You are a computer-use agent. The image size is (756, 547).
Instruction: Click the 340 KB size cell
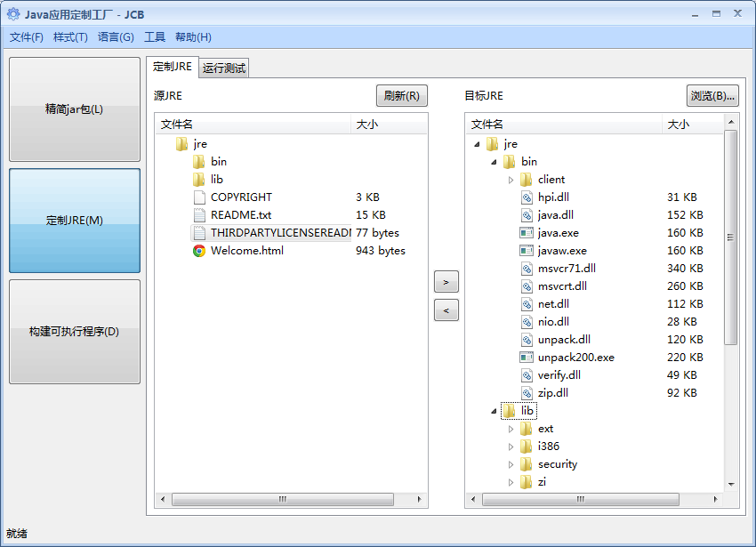(x=685, y=269)
